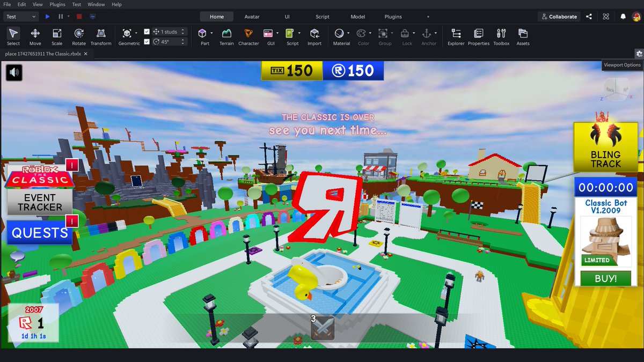This screenshot has height=362, width=644.
Task: Click the Viewport Options gear icon
Action: click(639, 54)
